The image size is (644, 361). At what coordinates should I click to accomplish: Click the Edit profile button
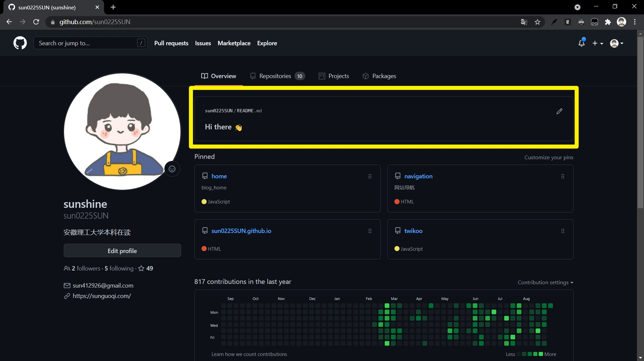[x=122, y=250]
